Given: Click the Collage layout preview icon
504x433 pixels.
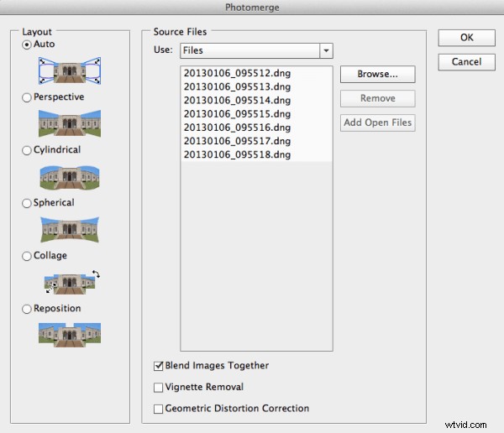Looking at the screenshot, I should (x=71, y=282).
